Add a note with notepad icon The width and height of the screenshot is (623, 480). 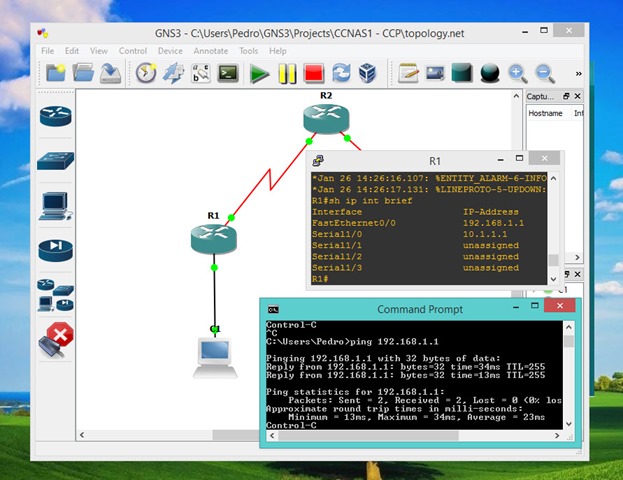point(408,73)
